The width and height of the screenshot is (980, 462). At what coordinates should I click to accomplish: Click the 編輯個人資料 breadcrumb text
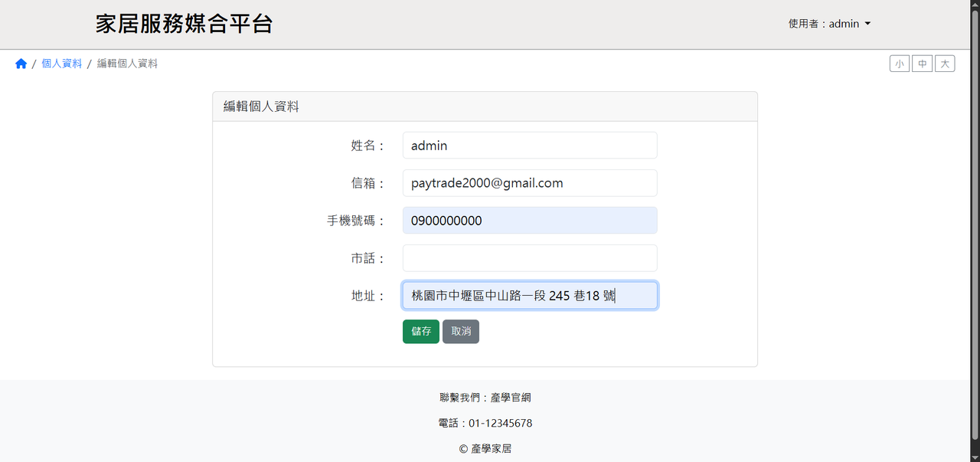tap(127, 64)
